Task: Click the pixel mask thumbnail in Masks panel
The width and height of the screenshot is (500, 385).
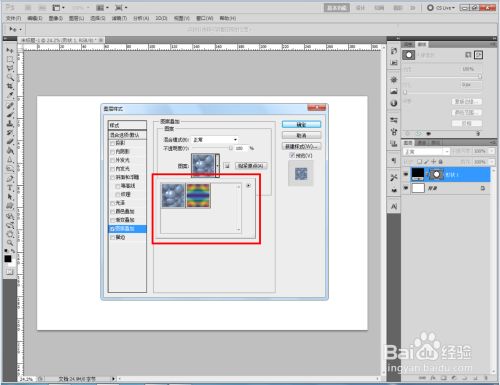Action: (x=409, y=55)
